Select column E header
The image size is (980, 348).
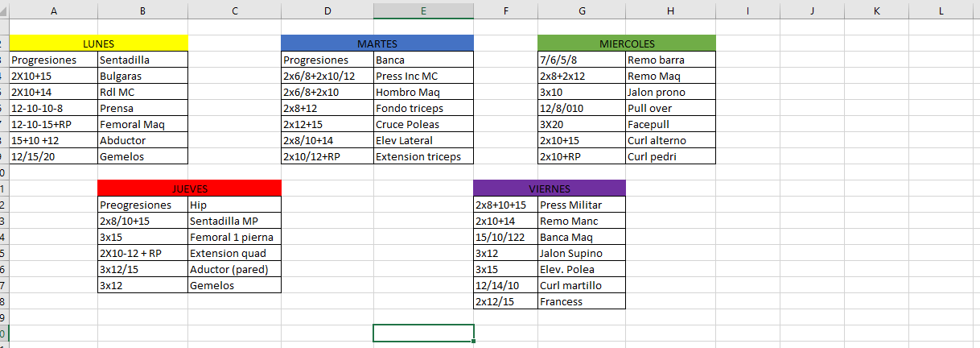pos(423,10)
